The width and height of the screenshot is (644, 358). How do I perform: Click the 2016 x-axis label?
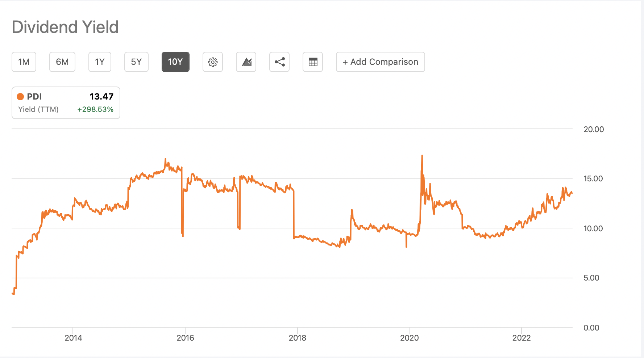(185, 338)
